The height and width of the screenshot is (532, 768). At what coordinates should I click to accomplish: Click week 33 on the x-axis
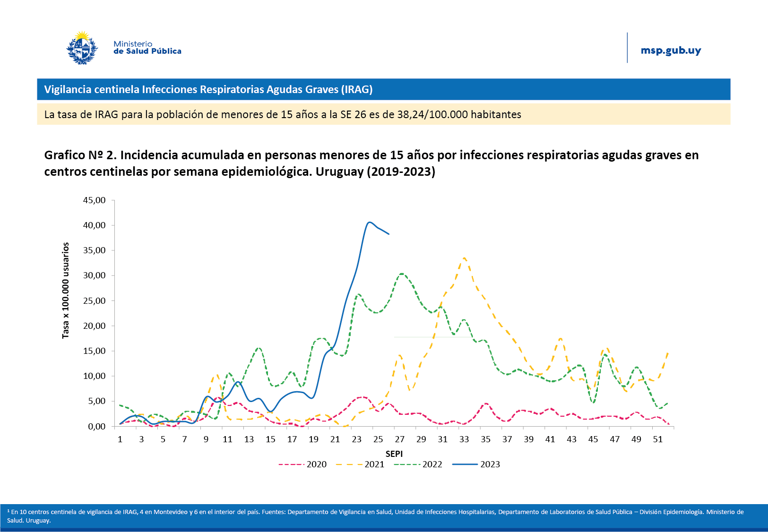(x=464, y=439)
